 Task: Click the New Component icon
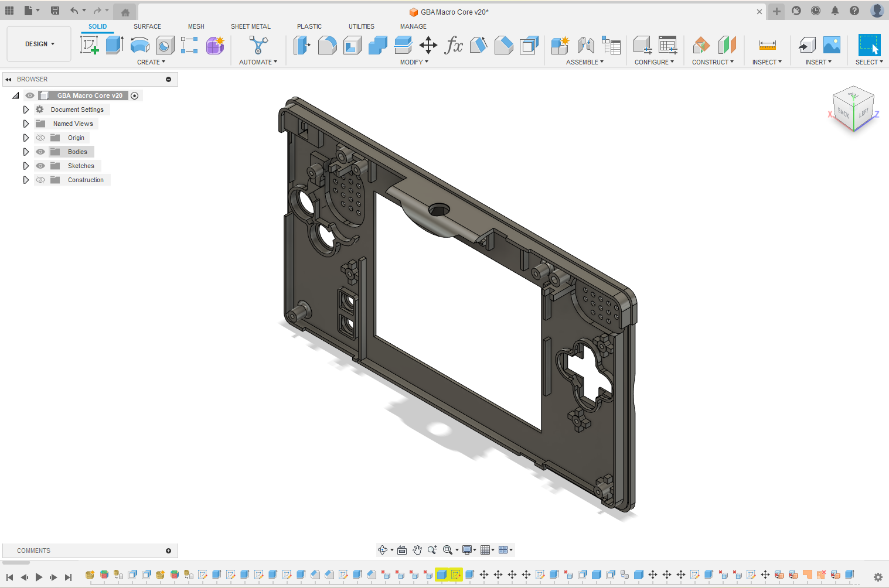click(560, 45)
